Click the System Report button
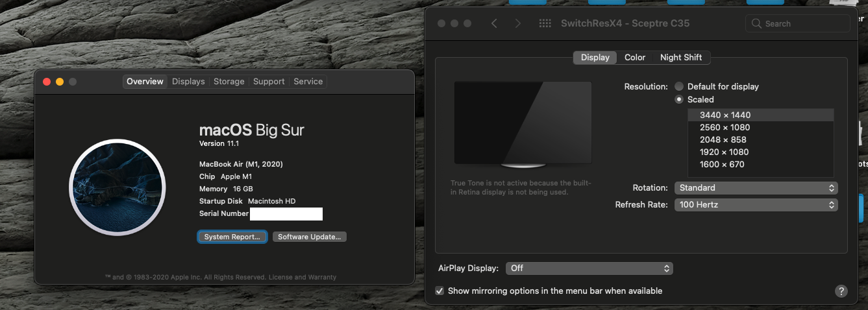This screenshot has height=310, width=868. (x=232, y=237)
